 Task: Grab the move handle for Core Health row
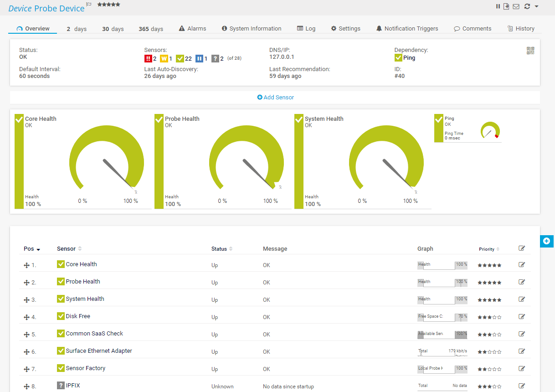pyautogui.click(x=26, y=265)
